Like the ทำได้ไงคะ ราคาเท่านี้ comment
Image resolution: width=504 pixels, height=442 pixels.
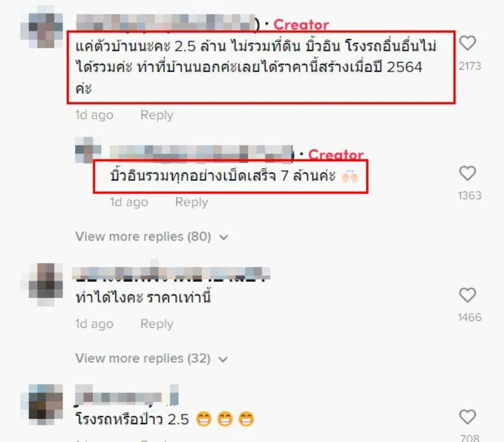click(x=467, y=295)
